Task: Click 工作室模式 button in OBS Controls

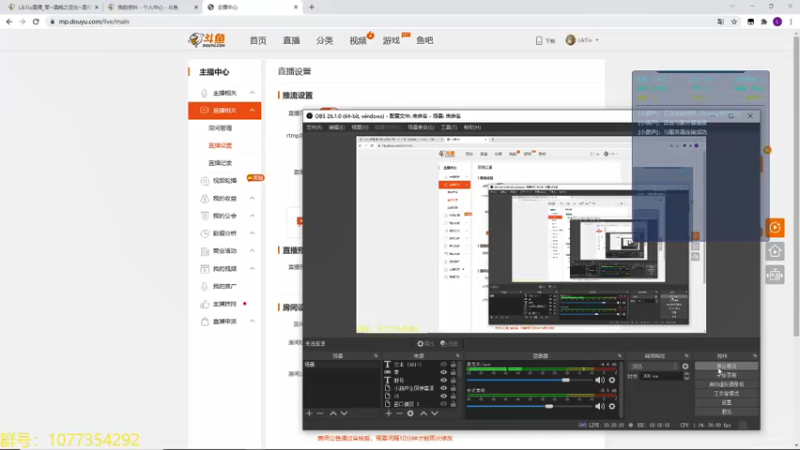Action: (x=726, y=393)
